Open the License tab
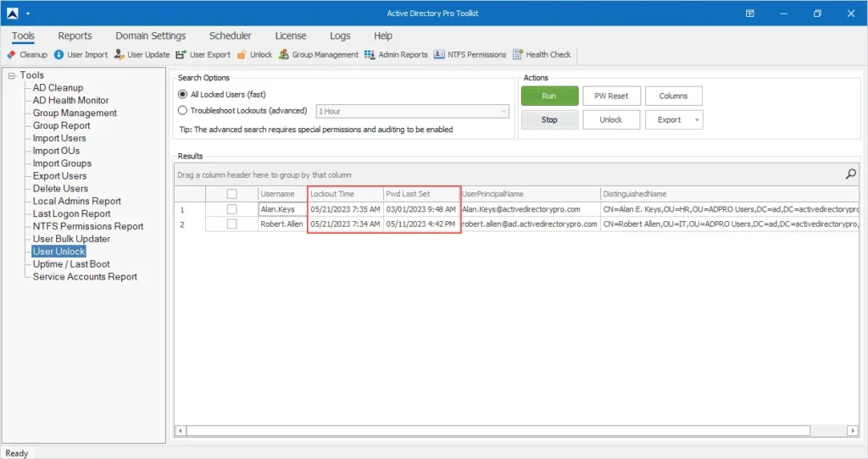The image size is (868, 459). pyautogui.click(x=291, y=36)
